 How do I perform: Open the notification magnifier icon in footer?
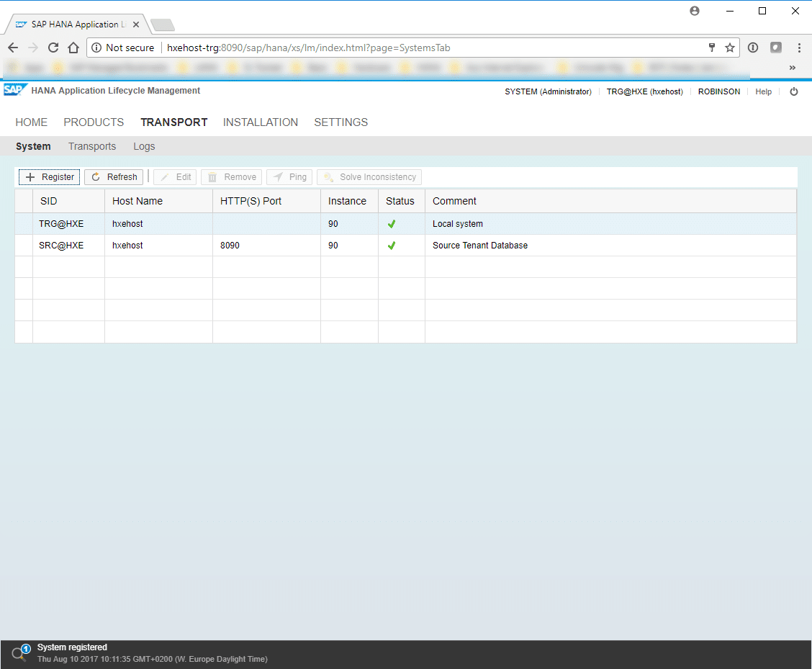(19, 653)
